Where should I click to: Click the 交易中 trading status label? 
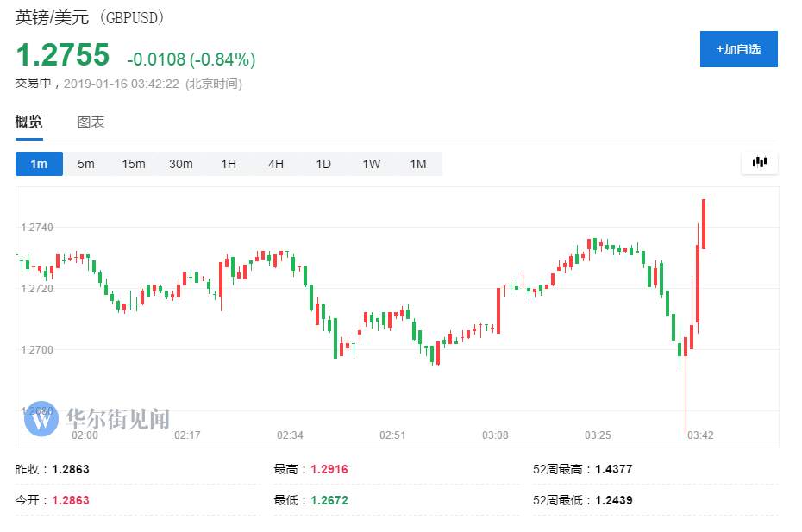coord(34,84)
